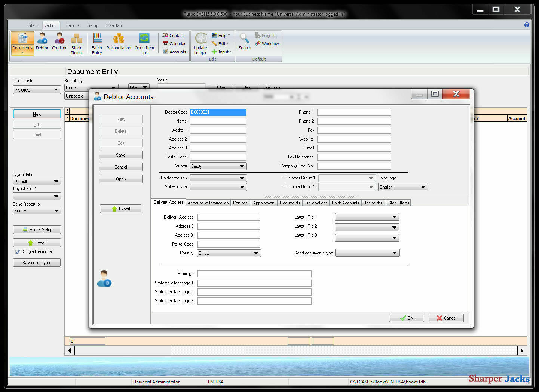Screen dimensions: 539x392
Task: Open the Open Item Link tool
Action: (x=144, y=44)
